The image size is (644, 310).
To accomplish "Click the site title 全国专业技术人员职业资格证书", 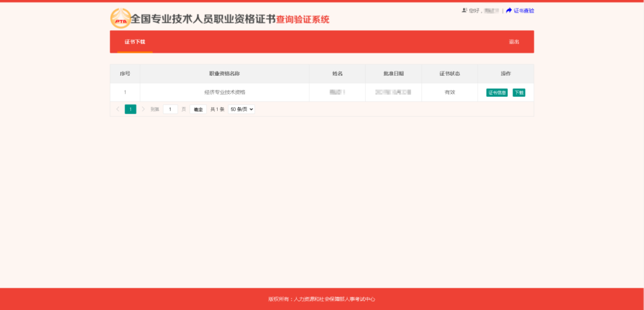I will (203, 19).
